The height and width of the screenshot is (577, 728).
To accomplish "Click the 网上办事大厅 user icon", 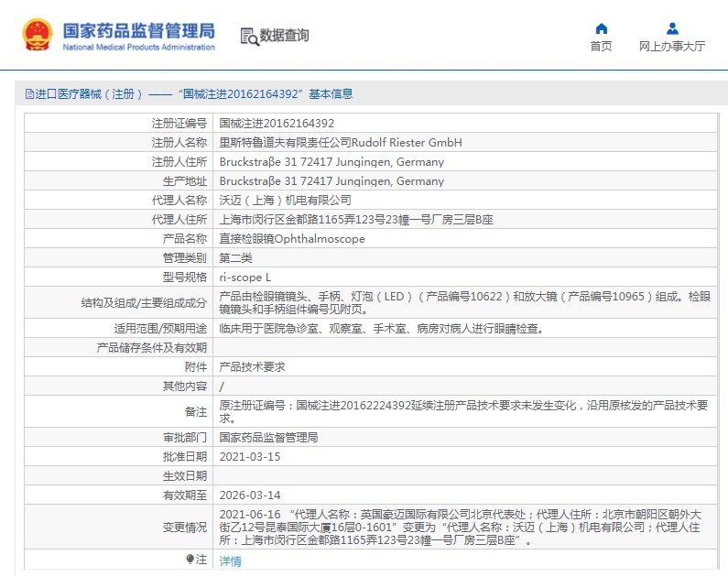I will click(672, 28).
